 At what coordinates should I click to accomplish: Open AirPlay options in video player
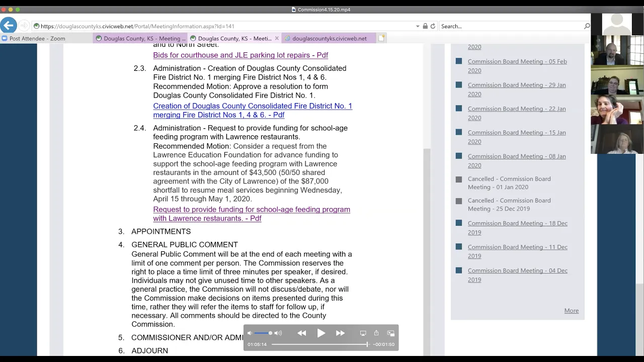(363, 333)
